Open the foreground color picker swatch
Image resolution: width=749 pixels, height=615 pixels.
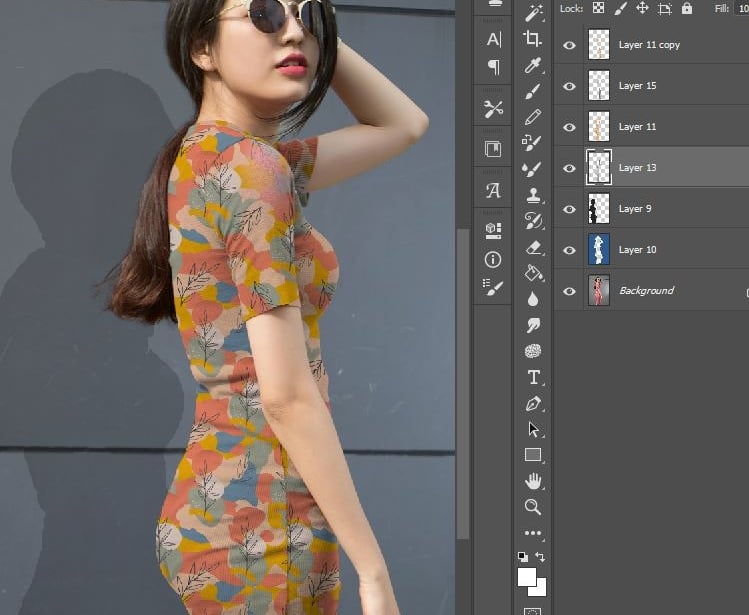coord(526,576)
